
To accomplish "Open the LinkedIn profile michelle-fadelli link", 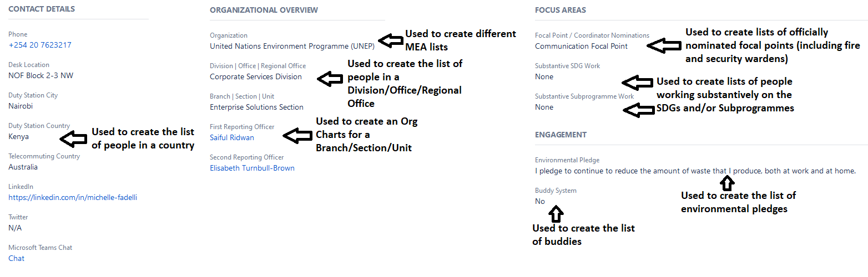I will pos(73,197).
